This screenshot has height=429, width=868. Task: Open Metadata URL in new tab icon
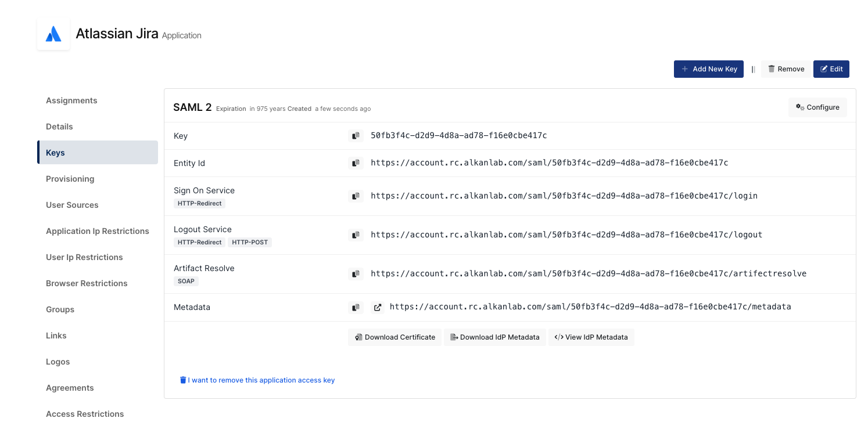(x=378, y=307)
